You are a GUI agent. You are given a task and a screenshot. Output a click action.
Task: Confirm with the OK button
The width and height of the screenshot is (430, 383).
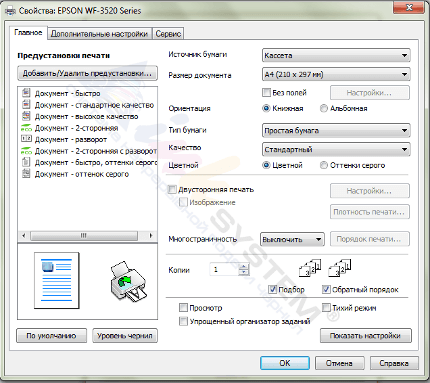coord(285,363)
